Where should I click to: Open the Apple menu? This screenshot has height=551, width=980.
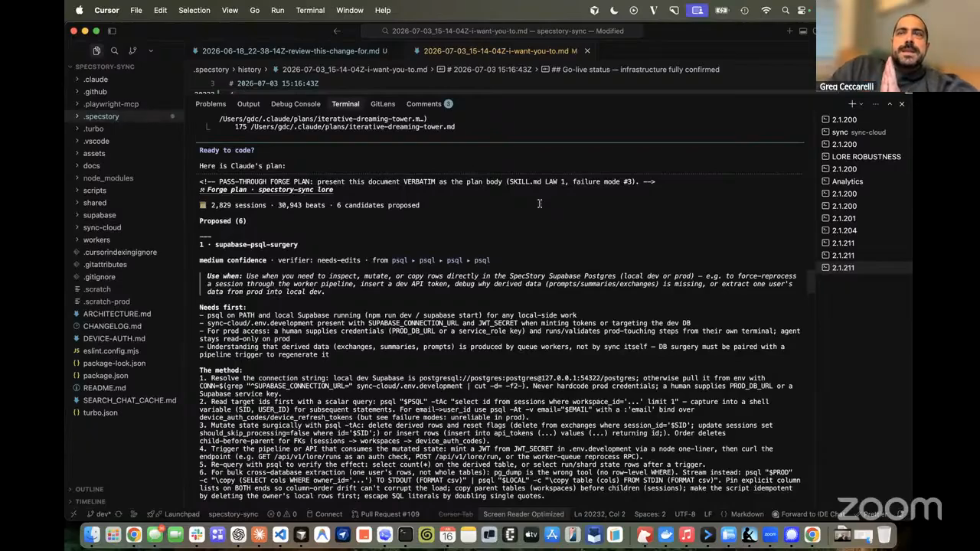click(x=80, y=10)
